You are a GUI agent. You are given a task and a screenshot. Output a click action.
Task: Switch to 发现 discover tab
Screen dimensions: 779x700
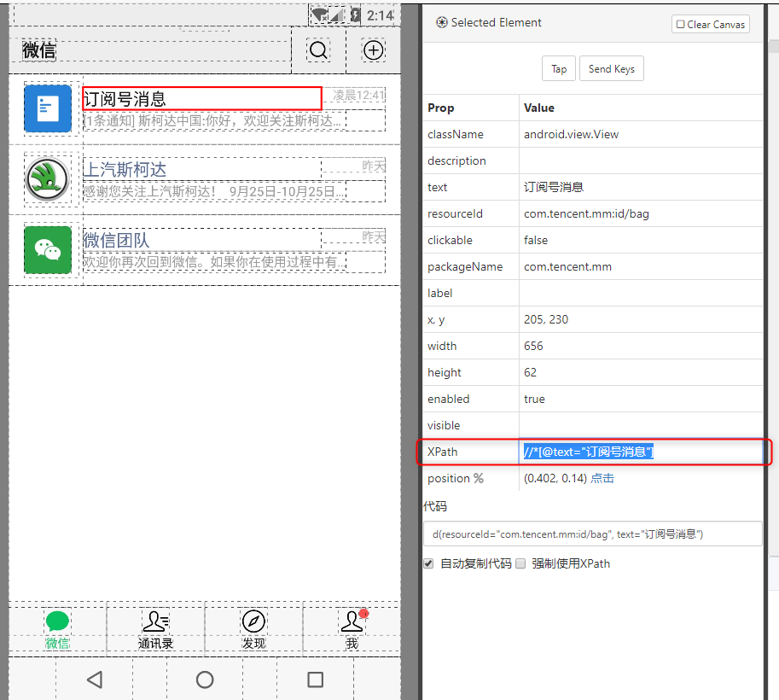click(253, 629)
